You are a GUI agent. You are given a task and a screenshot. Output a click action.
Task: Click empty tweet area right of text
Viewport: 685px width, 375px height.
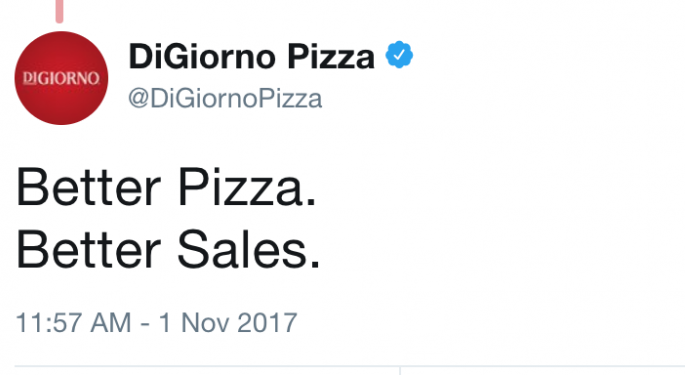[x=502, y=219]
